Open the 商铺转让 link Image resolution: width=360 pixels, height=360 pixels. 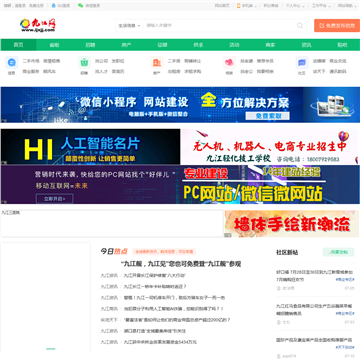pyautogui.click(x=193, y=61)
